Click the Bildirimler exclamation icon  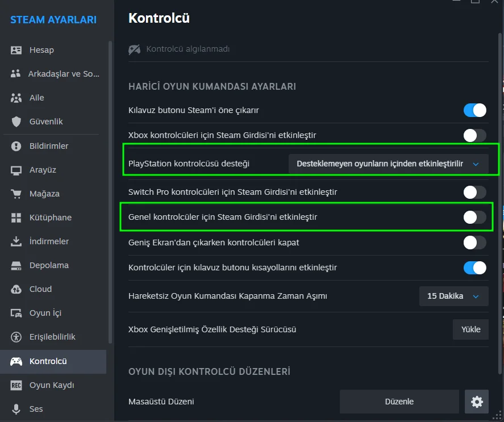[x=16, y=146]
